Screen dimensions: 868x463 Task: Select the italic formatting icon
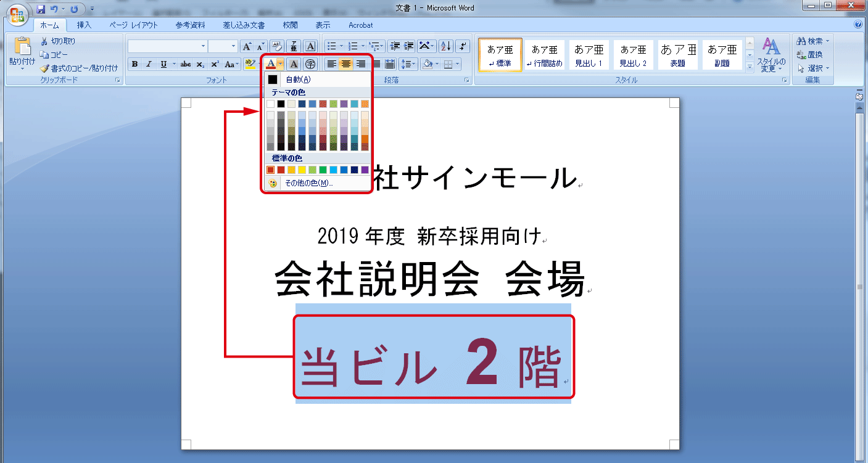click(x=148, y=64)
